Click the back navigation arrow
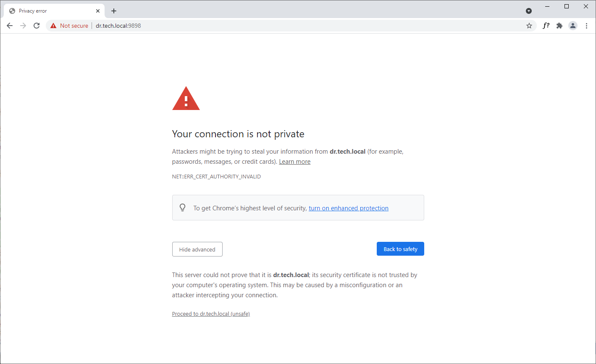 [10, 26]
